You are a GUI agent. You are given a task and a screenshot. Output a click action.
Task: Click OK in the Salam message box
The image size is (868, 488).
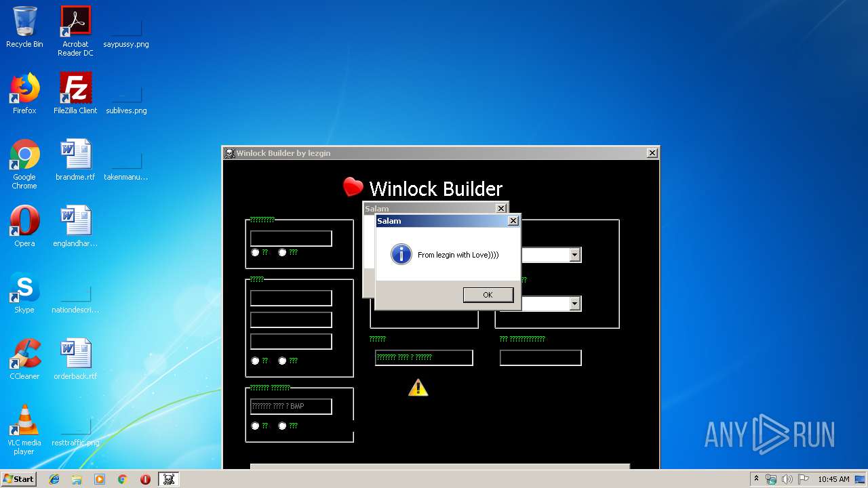tap(488, 295)
